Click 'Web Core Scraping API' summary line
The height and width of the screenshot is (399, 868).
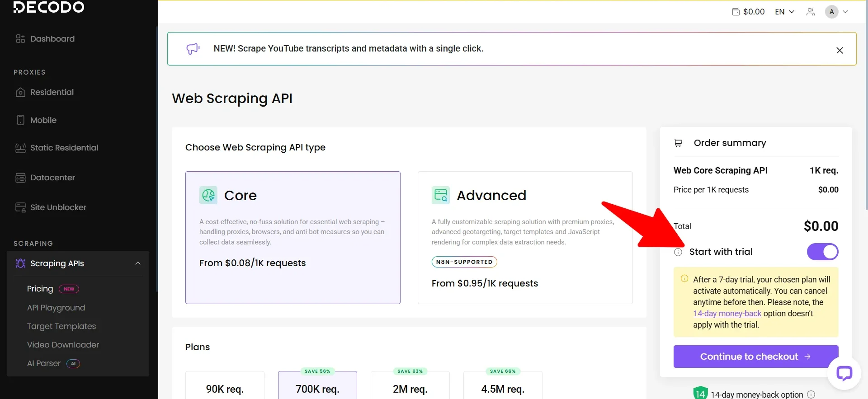(x=721, y=170)
